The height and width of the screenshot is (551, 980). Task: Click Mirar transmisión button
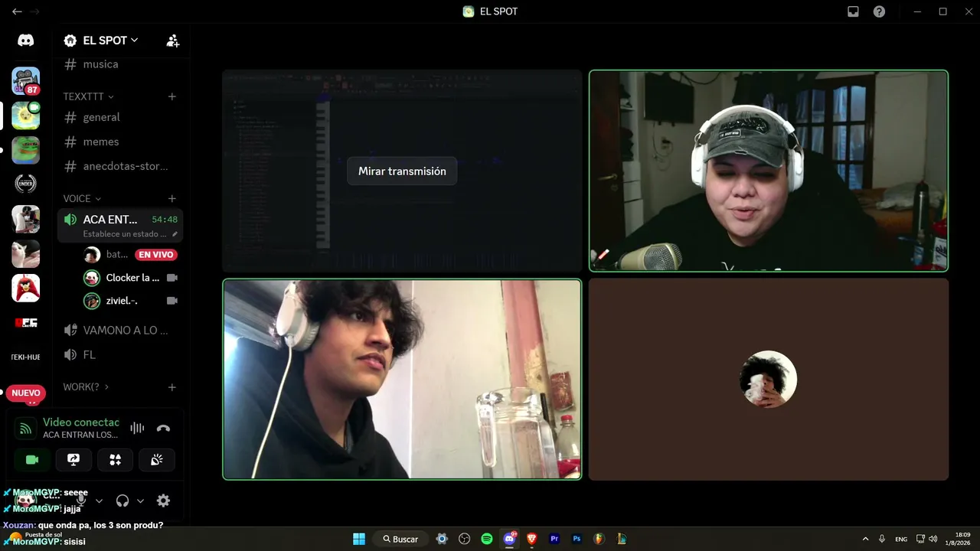(x=402, y=171)
